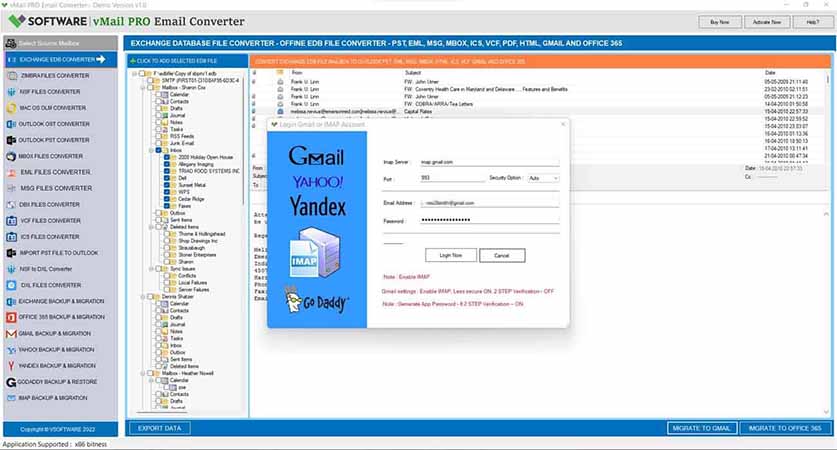Screen dimensions: 837x450
Task: Click the Help button
Action: pos(812,22)
